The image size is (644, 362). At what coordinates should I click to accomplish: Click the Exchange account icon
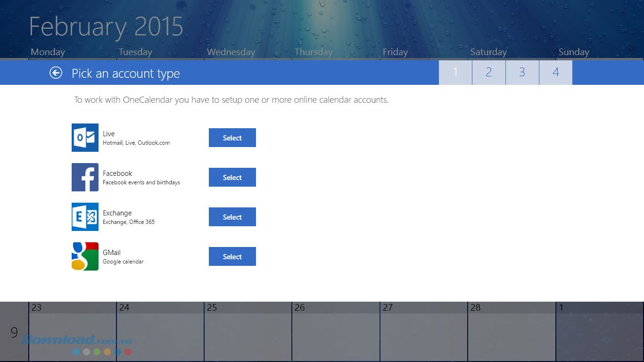85,217
